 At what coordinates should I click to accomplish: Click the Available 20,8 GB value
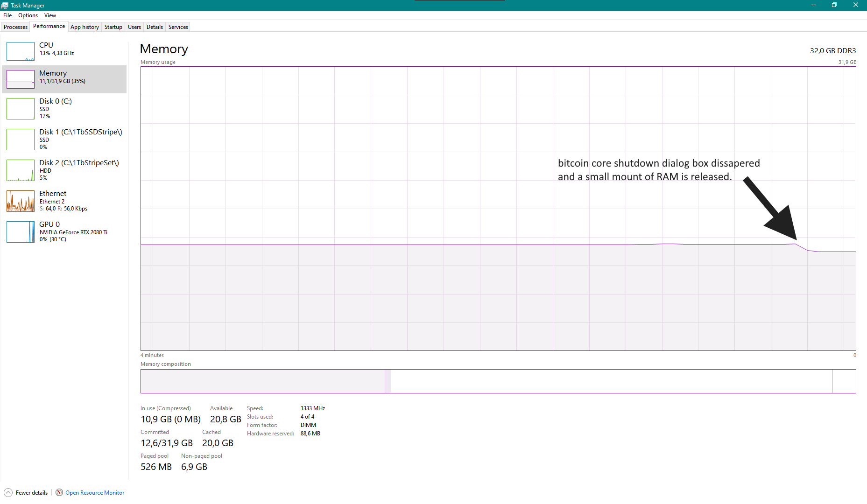click(226, 419)
